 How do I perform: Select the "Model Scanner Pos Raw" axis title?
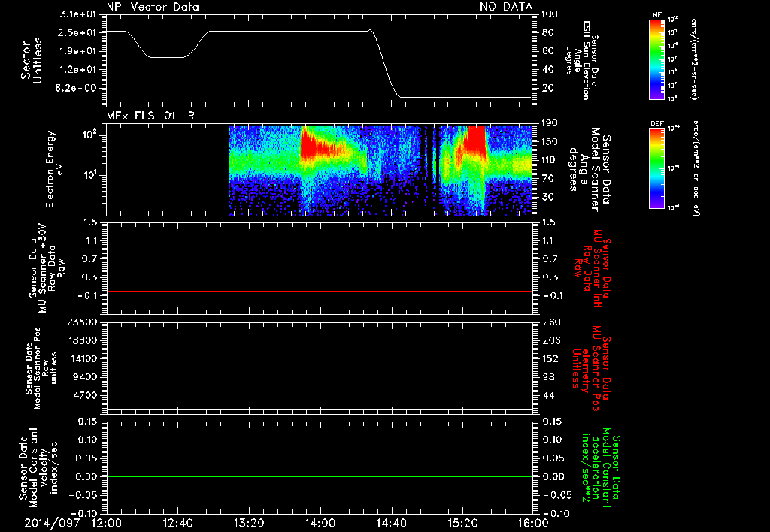pyautogui.click(x=41, y=368)
